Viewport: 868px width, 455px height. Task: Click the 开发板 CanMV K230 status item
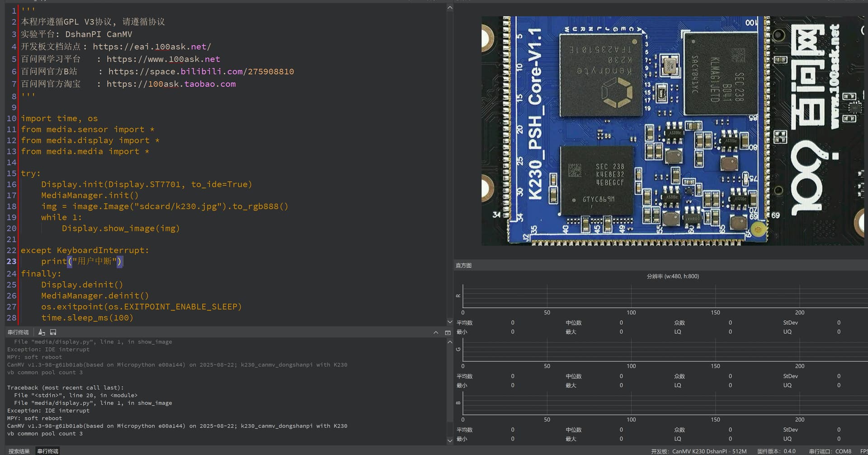click(698, 451)
